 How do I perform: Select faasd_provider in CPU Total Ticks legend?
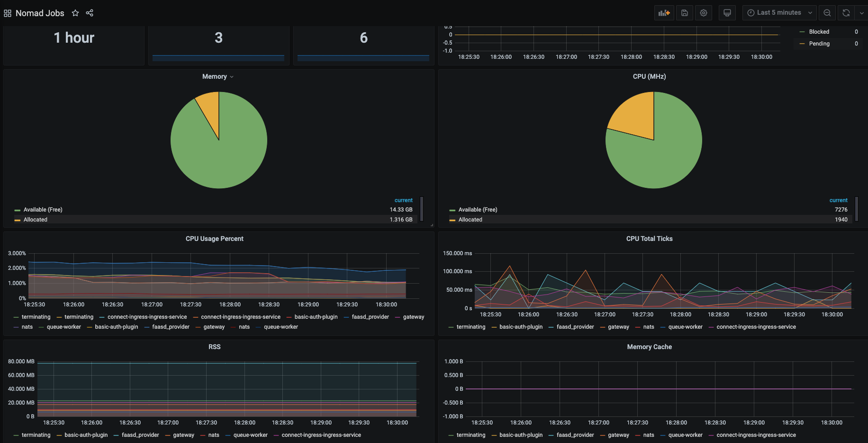tap(575, 327)
